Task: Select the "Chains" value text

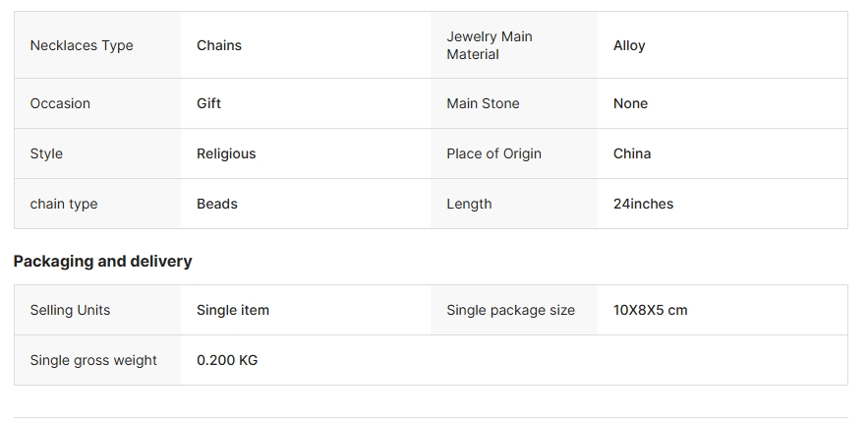Action: [x=219, y=45]
